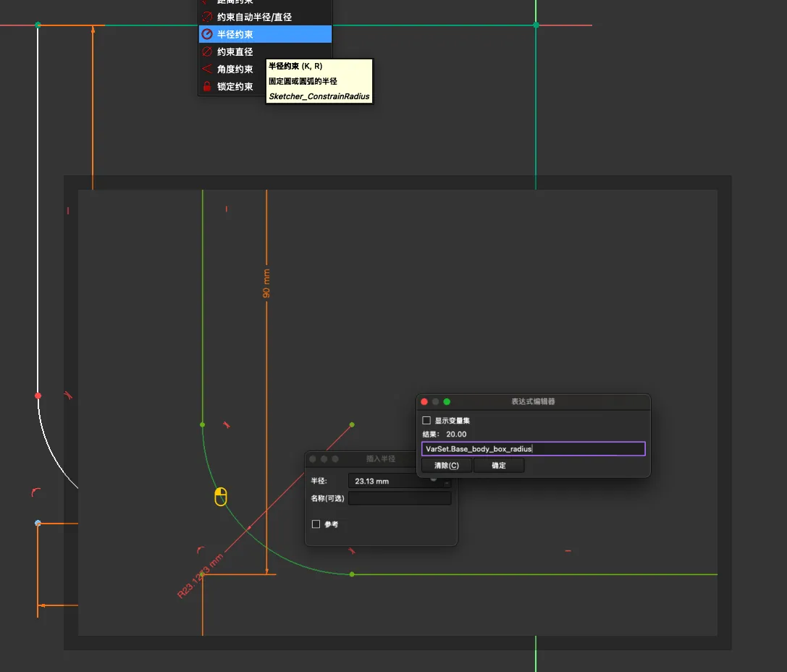This screenshot has height=672, width=787.
Task: Select the 角度约束 angle constraint icon
Action: click(x=207, y=70)
